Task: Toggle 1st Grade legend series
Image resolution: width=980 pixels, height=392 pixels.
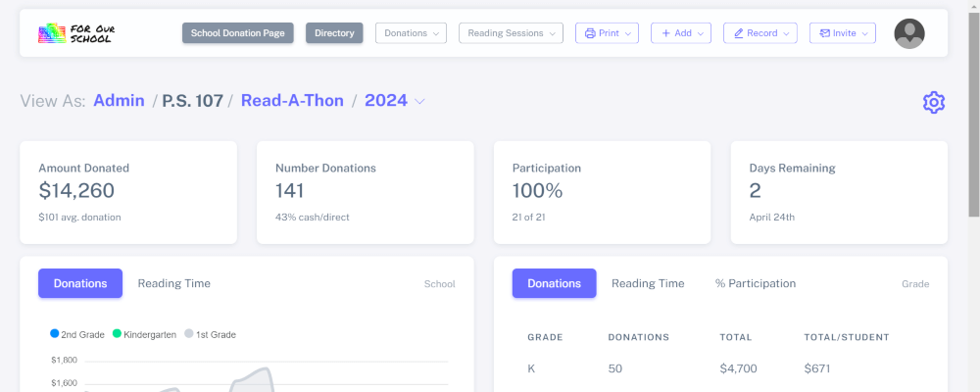Action: [210, 334]
